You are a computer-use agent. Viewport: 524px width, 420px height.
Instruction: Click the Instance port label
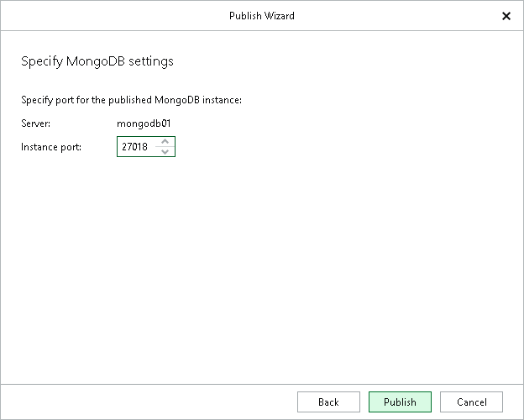[50, 148]
